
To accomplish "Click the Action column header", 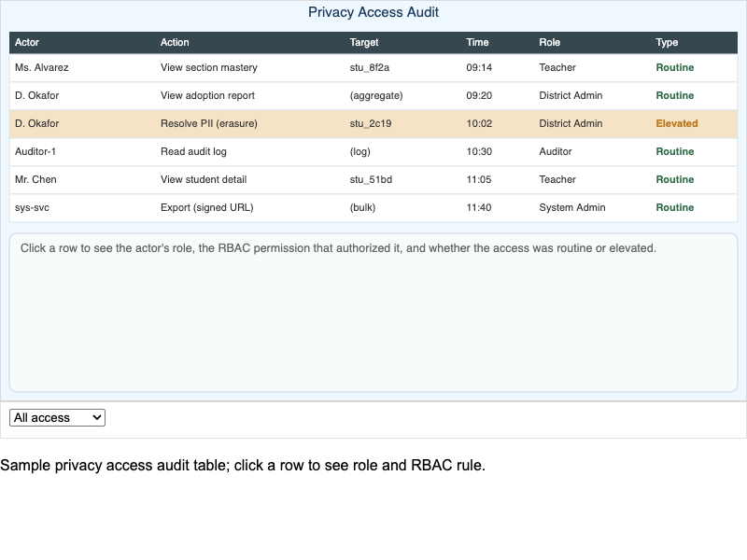I will click(175, 42).
